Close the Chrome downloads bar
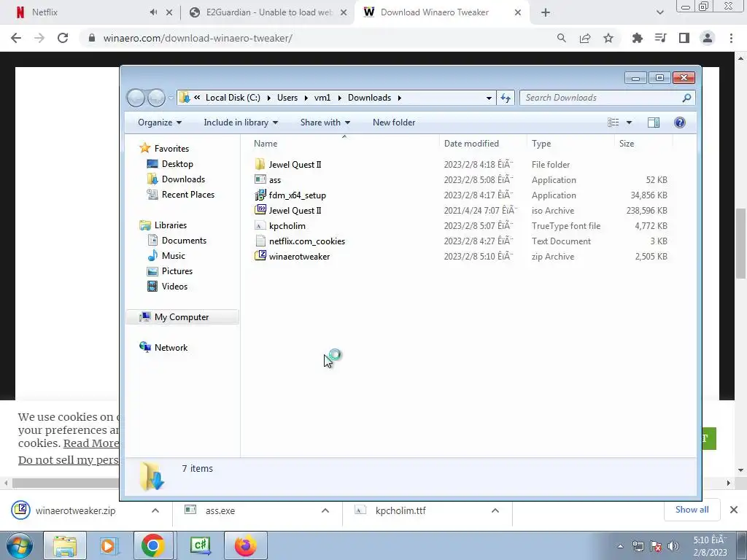The image size is (747, 560). [734, 510]
